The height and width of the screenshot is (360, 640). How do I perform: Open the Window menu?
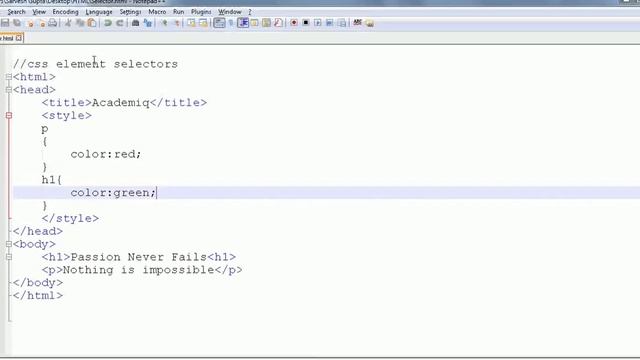pyautogui.click(x=230, y=12)
